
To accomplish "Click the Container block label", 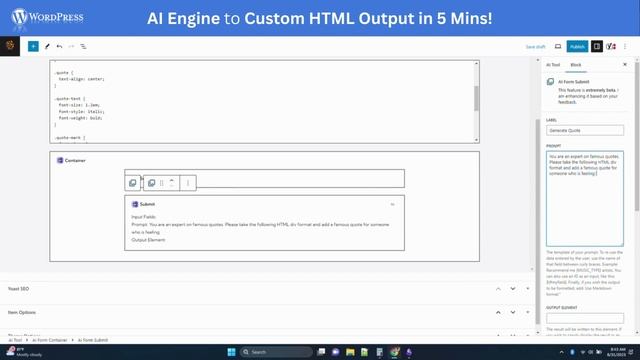I will [x=75, y=160].
